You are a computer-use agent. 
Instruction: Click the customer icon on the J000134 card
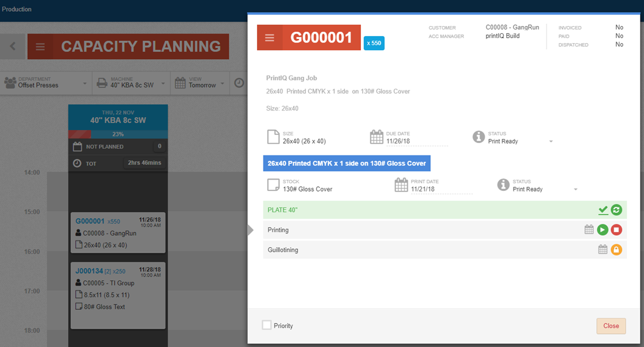click(79, 283)
